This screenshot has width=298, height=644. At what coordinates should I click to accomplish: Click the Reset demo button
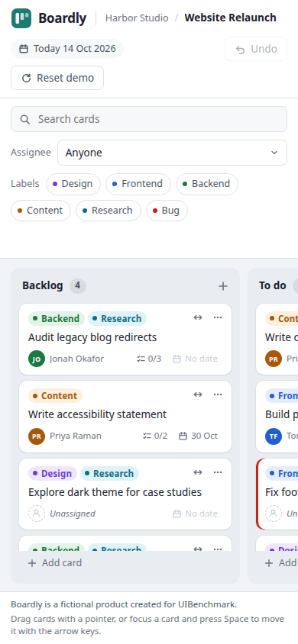(x=57, y=78)
